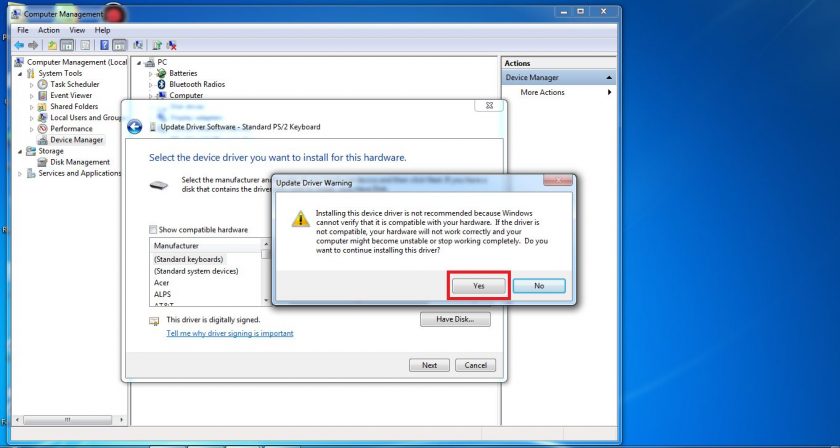Expand the Event Viewer tree node
This screenshot has height=448, width=840.
coord(31,95)
